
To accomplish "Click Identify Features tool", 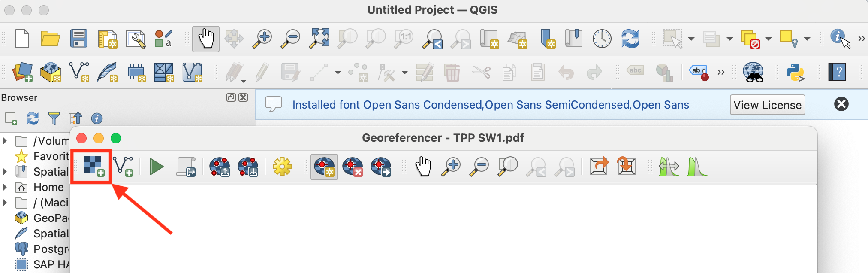I will point(839,39).
